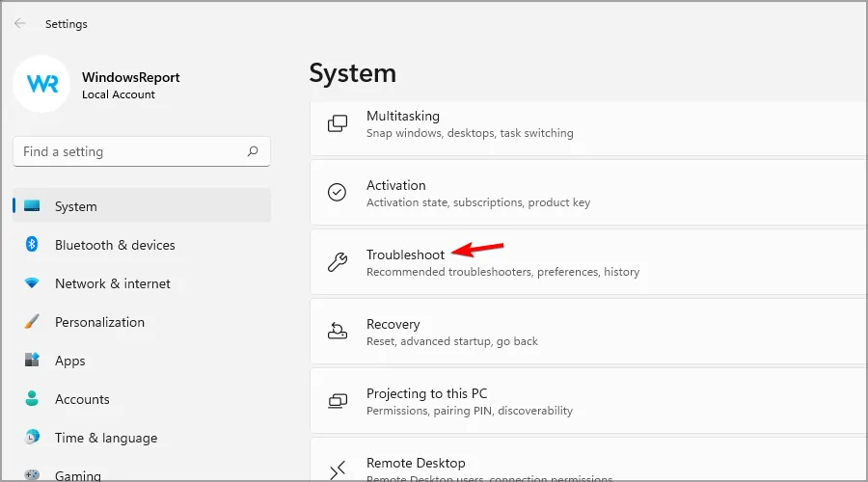Click the back arrow in Settings header
The height and width of the screenshot is (482, 868).
pyautogui.click(x=20, y=23)
